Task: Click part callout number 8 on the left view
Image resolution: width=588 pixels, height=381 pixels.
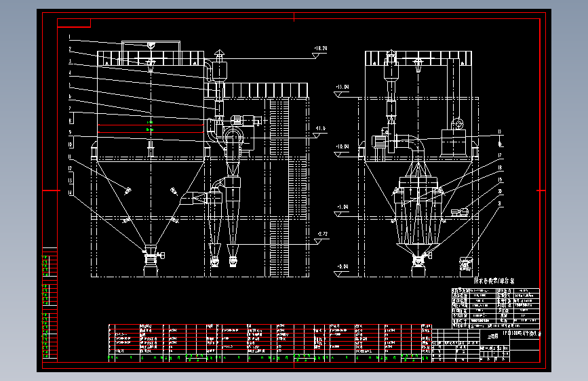Action: pos(70,121)
